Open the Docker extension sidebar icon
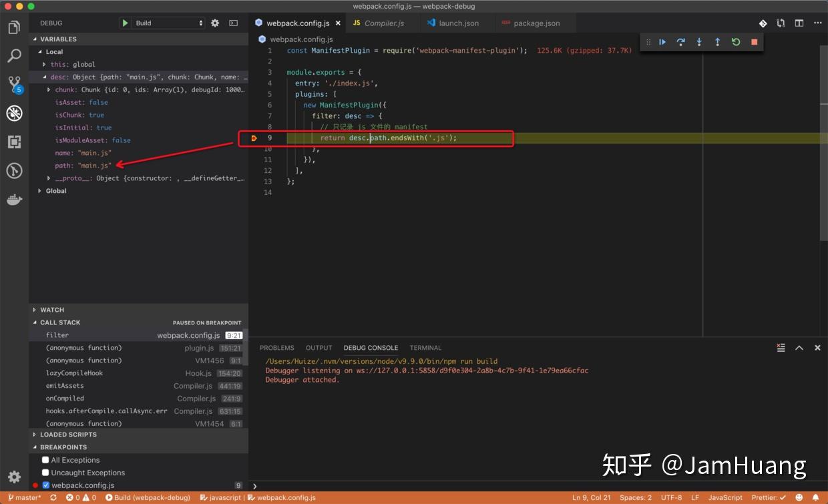The image size is (828, 504). point(15,199)
